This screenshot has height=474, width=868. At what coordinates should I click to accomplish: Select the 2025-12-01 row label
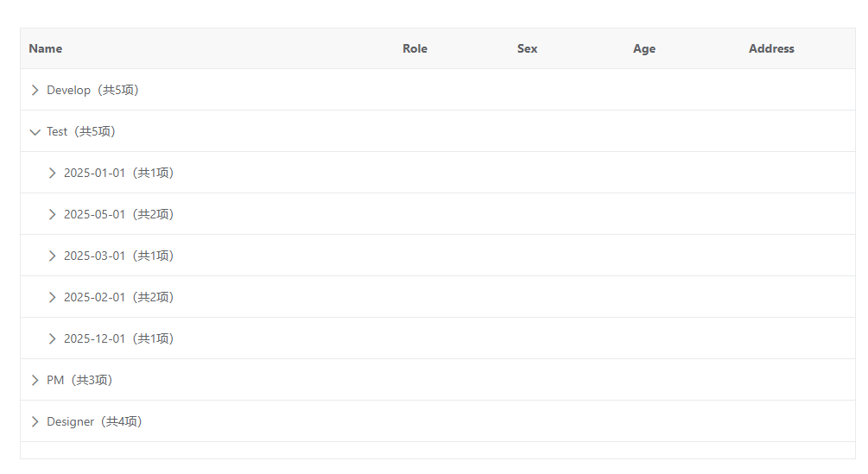118,338
